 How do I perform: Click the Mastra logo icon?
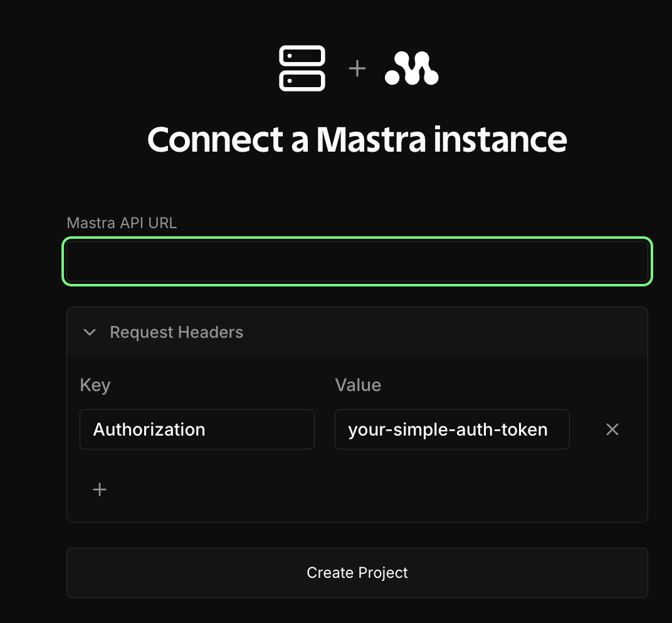pos(411,68)
